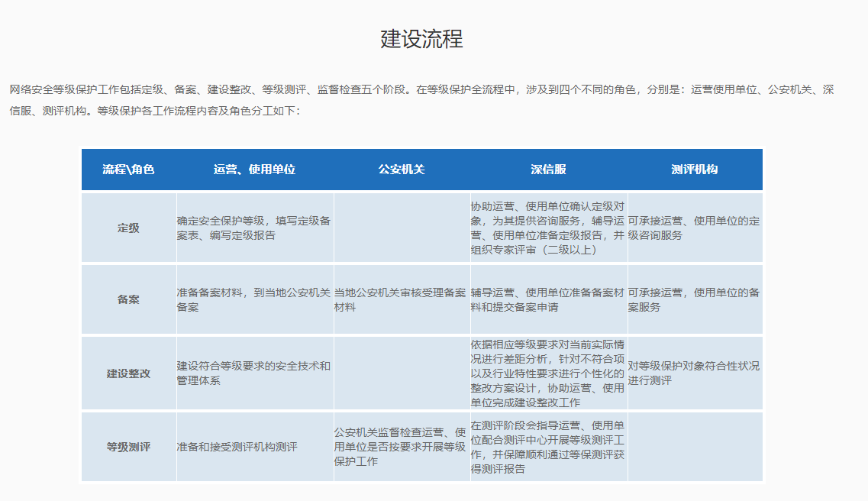Click cell 依据相应等级要求对当前实际情况
Viewport: 868px width, 501px height.
(547, 373)
